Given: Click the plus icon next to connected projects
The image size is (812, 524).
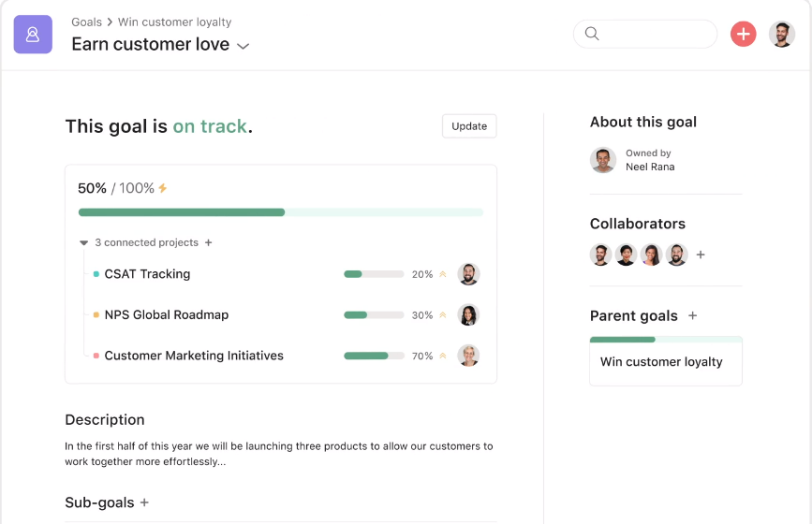Looking at the screenshot, I should 209,242.
